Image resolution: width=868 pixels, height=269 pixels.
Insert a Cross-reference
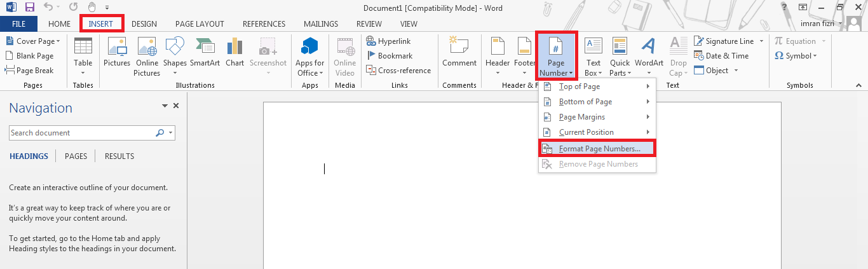(398, 71)
